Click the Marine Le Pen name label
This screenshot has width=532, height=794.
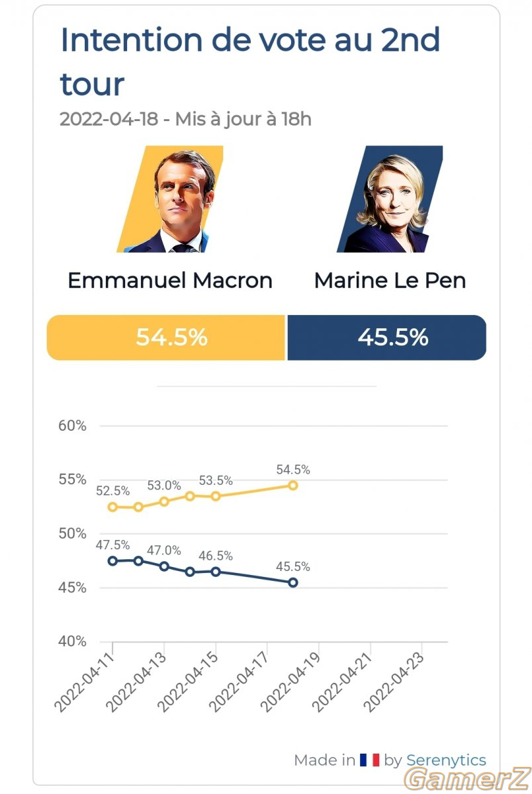[x=390, y=280]
